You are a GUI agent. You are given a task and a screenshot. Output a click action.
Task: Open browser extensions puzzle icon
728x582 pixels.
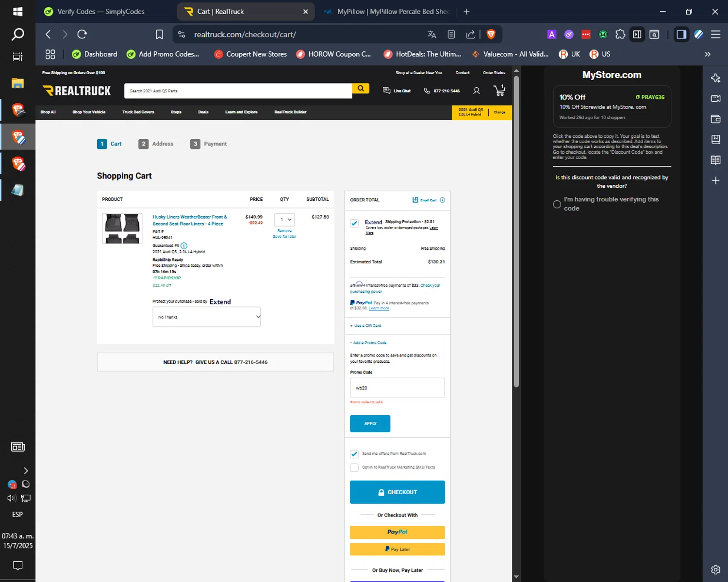(x=620, y=34)
